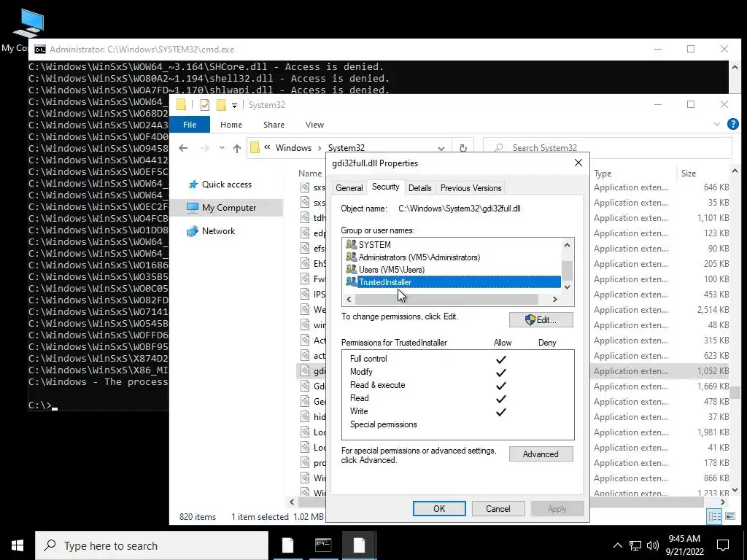
Task: Open Explorer help question mark
Action: pos(732,125)
